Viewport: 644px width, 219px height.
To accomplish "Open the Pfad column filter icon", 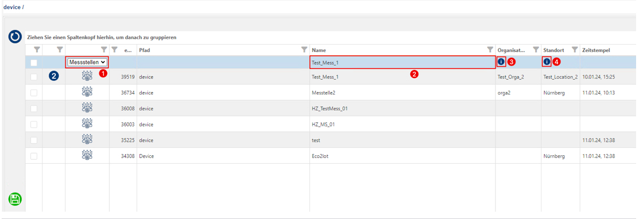I will coord(304,50).
